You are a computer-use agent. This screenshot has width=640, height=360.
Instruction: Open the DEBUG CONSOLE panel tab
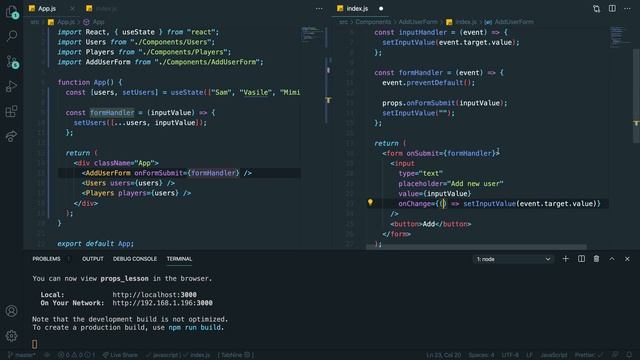135,259
